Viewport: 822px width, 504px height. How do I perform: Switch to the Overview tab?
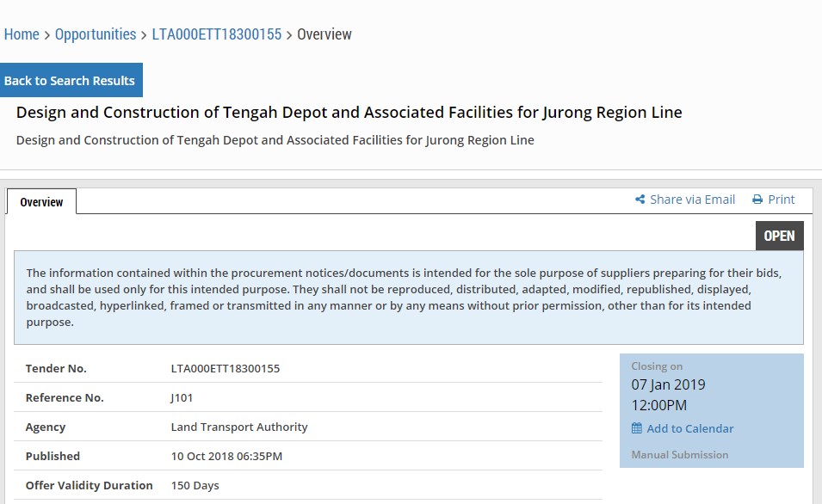pyautogui.click(x=40, y=201)
